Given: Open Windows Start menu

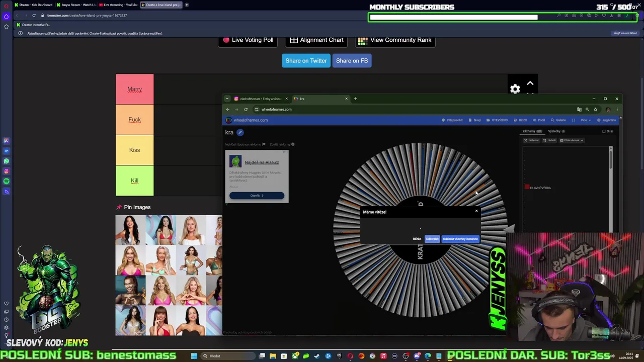Looking at the screenshot, I should point(194,356).
